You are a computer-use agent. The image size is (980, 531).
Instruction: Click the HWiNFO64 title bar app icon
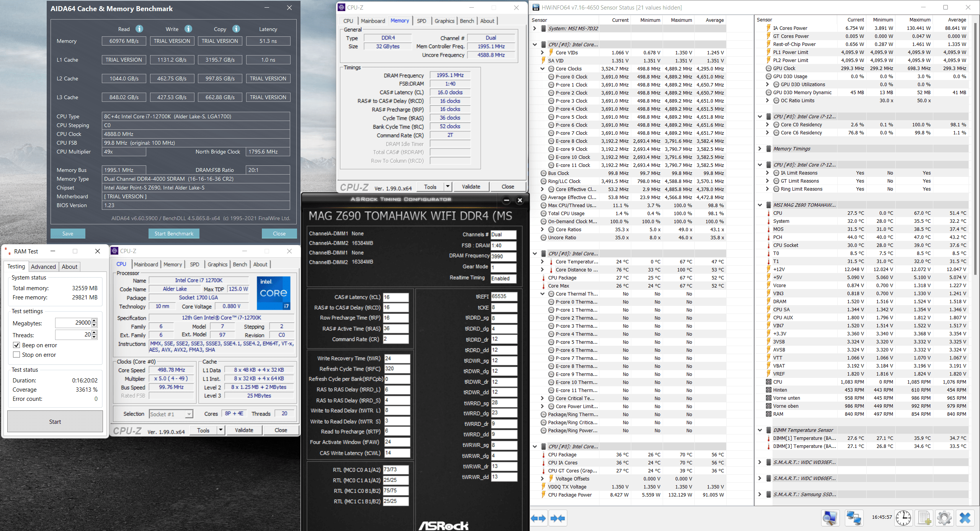click(x=536, y=7)
